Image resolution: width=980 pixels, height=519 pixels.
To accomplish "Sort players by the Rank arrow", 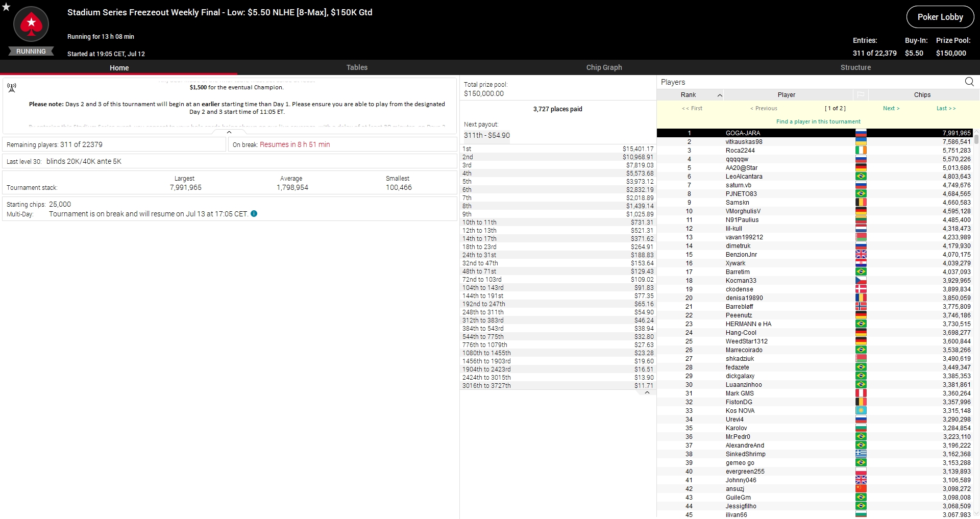I will coord(720,95).
